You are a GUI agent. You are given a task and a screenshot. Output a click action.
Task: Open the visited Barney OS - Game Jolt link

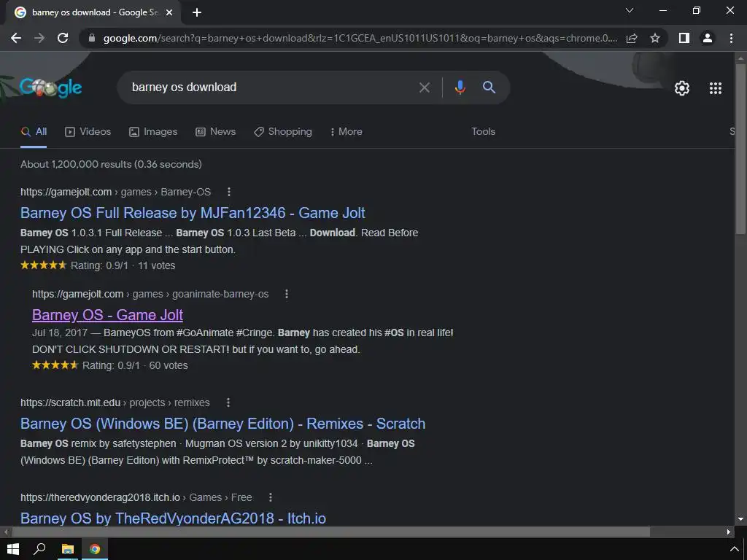(108, 315)
